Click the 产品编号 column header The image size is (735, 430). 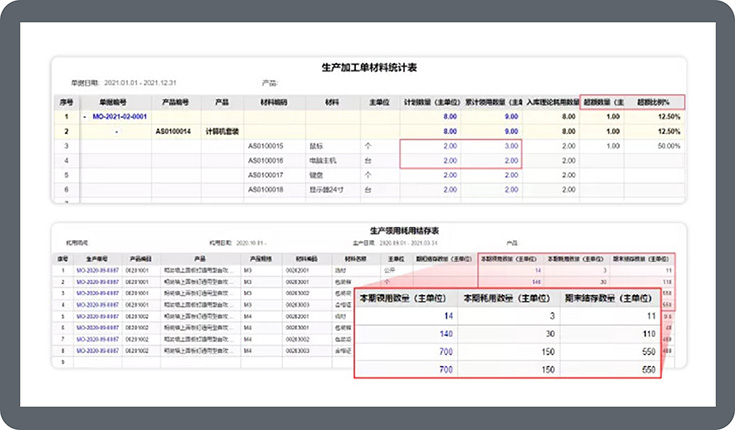(x=175, y=102)
